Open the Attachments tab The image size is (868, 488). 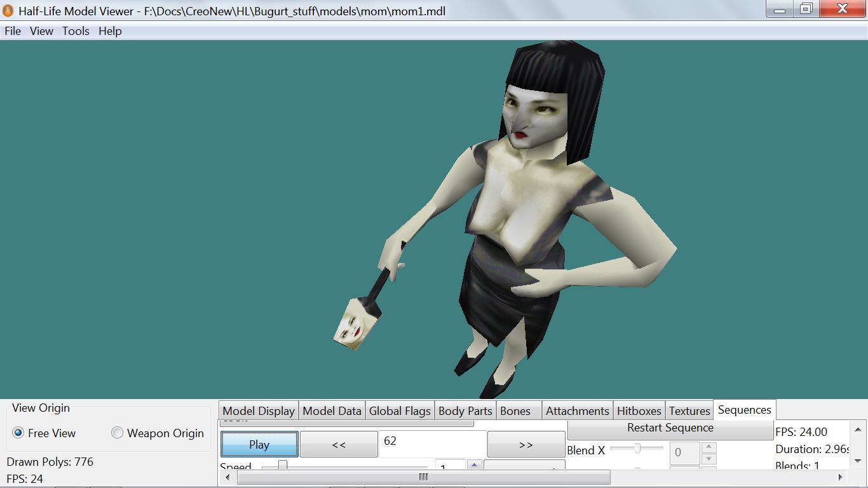[577, 411]
